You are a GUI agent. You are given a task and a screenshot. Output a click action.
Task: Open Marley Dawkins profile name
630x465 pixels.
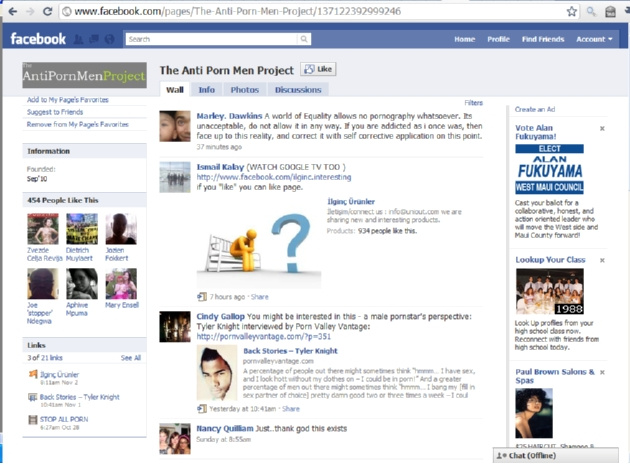pyautogui.click(x=229, y=116)
